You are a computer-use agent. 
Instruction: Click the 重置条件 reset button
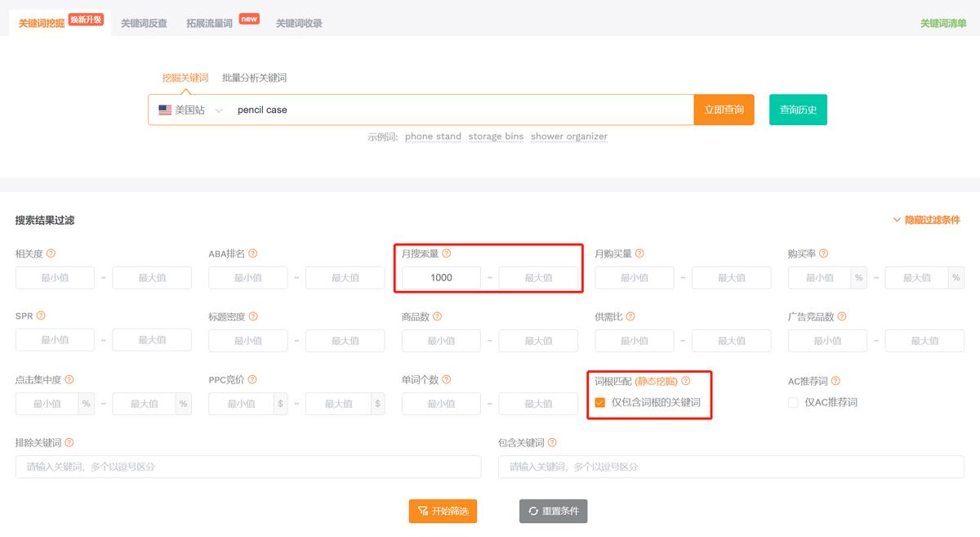[553, 511]
